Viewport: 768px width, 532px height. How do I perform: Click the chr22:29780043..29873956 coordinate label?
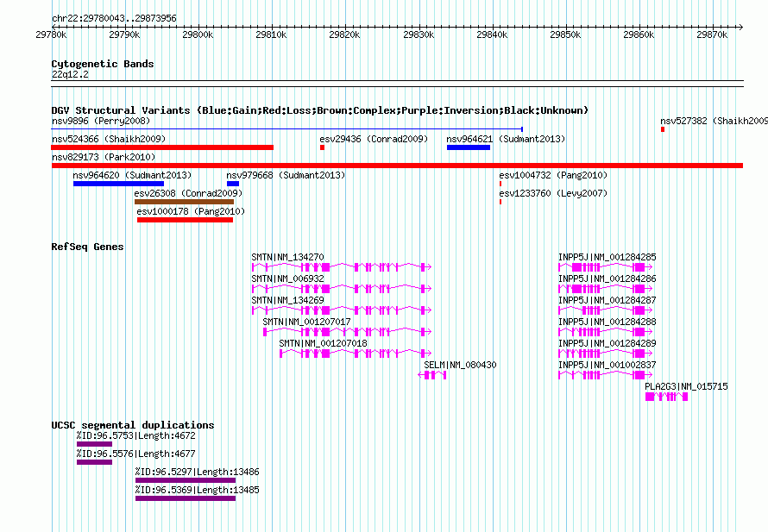[x=114, y=18]
